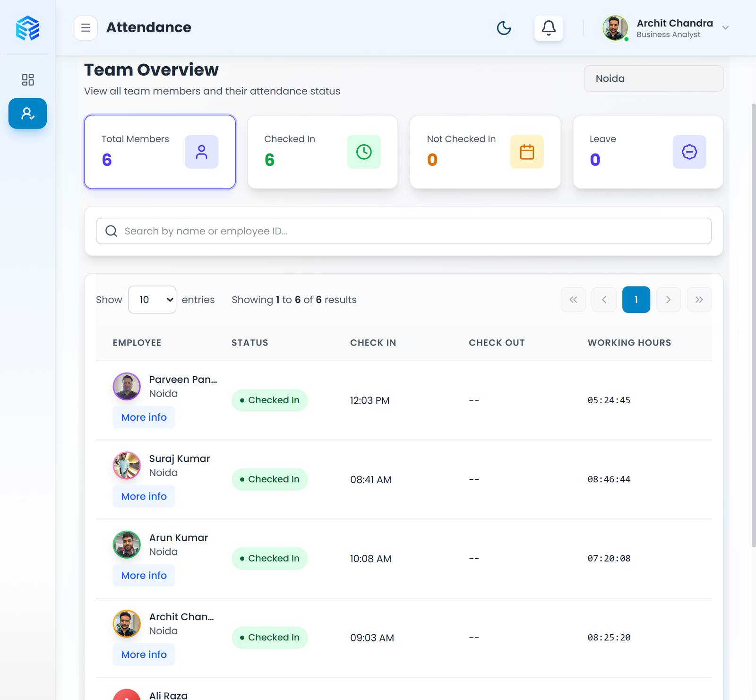Click check-in time 09:03 AM

tap(372, 638)
